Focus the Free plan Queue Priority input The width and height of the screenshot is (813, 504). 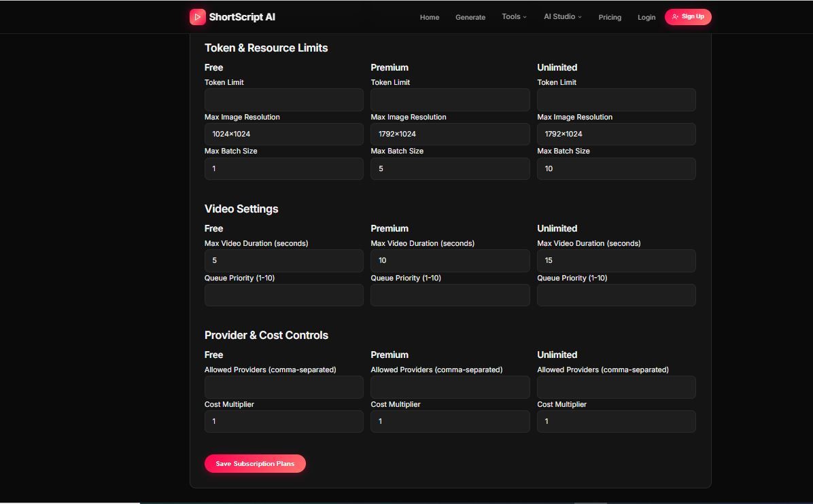tap(284, 295)
